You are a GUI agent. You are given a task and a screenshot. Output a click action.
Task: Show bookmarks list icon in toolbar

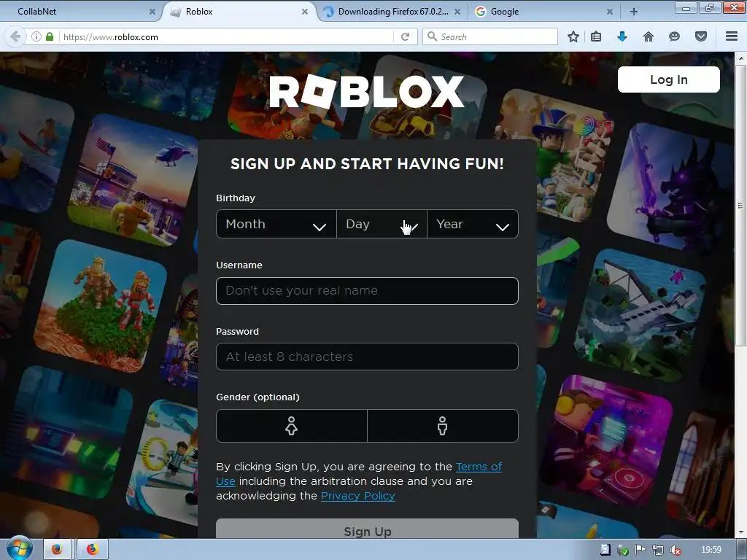[596, 36]
